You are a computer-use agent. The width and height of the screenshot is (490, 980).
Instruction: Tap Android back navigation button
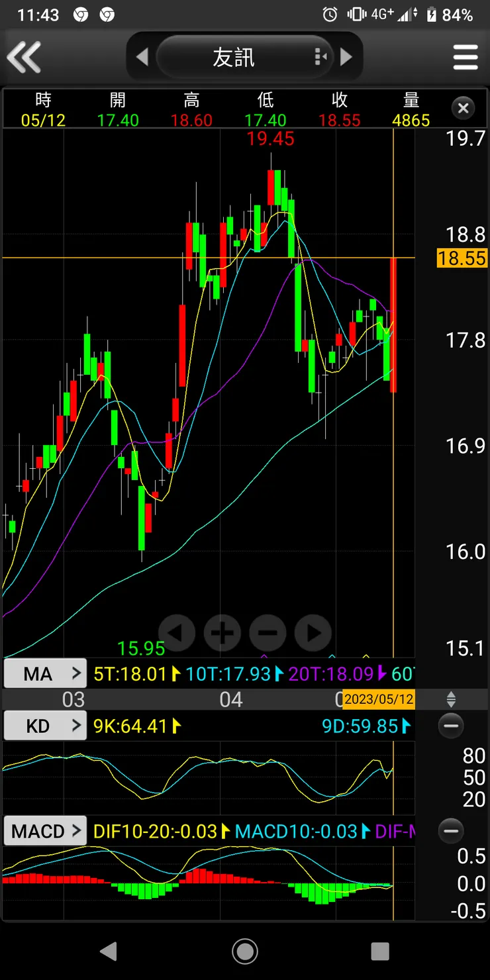click(109, 952)
